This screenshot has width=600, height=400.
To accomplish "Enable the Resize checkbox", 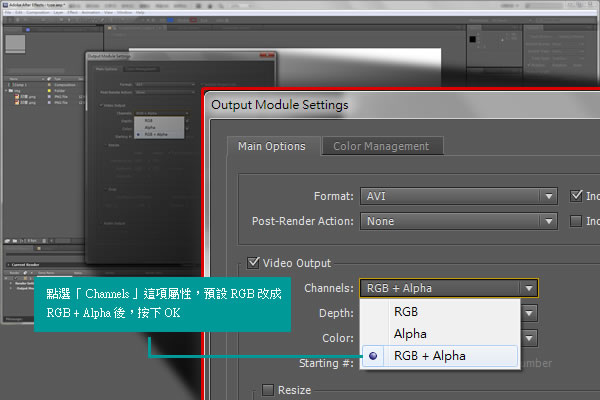I will (x=268, y=390).
